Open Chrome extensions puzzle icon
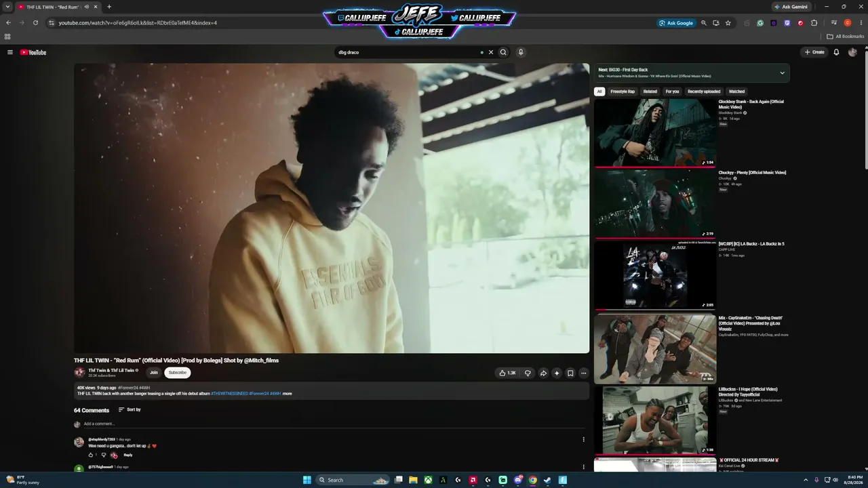This screenshot has height=488, width=868. (814, 22)
